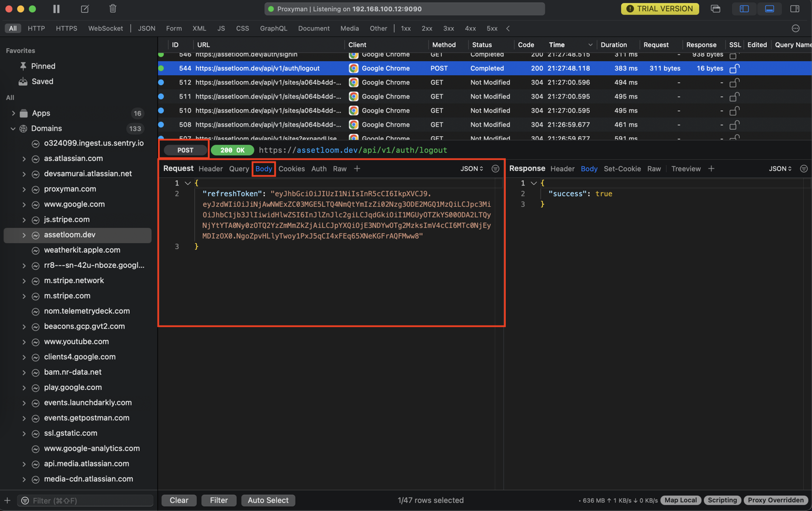The width and height of the screenshot is (812, 511).
Task: Toggle the Scripting status tool
Action: tap(722, 500)
